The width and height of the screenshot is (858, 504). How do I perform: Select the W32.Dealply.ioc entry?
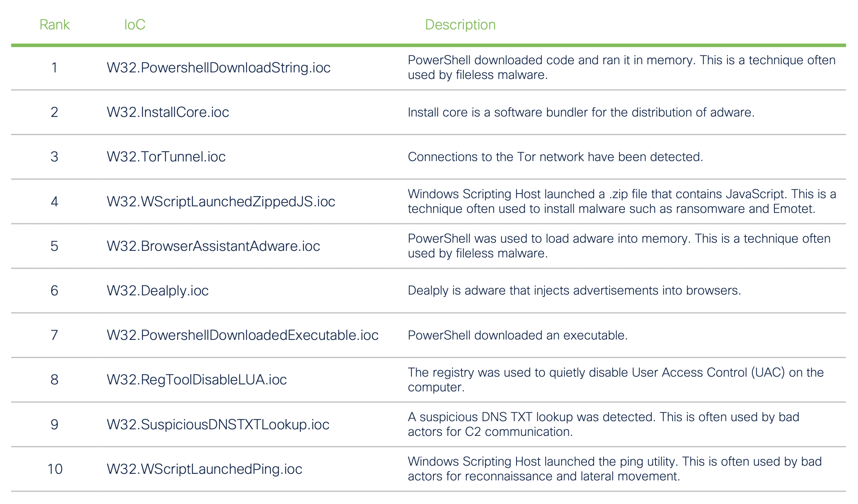click(158, 291)
